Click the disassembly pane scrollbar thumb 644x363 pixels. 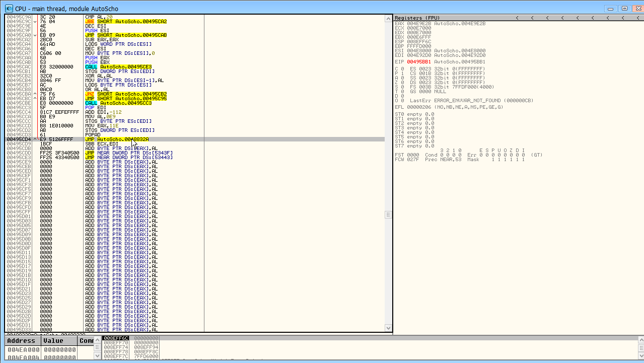(388, 214)
